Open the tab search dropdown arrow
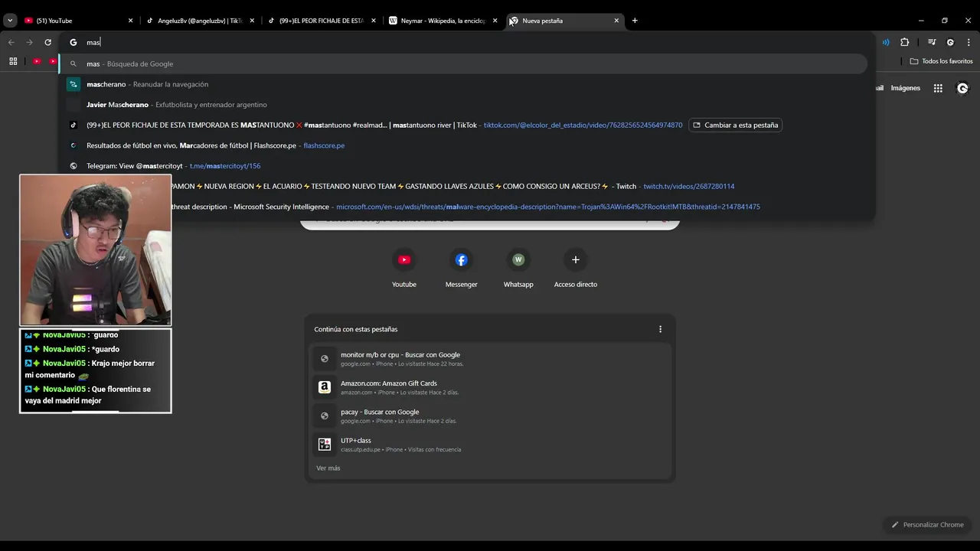The width and height of the screenshot is (980, 551). click(10, 21)
